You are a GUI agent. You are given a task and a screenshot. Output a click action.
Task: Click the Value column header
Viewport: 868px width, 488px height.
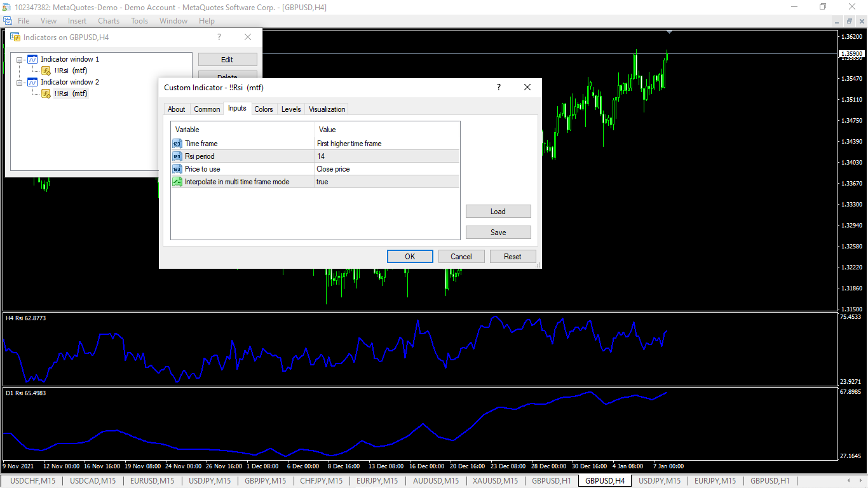click(387, 130)
